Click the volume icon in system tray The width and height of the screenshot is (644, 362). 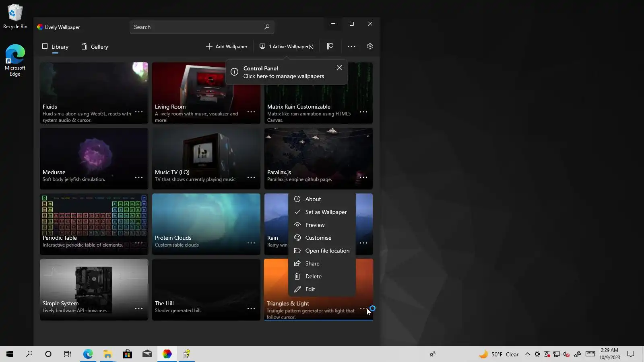[566, 354]
